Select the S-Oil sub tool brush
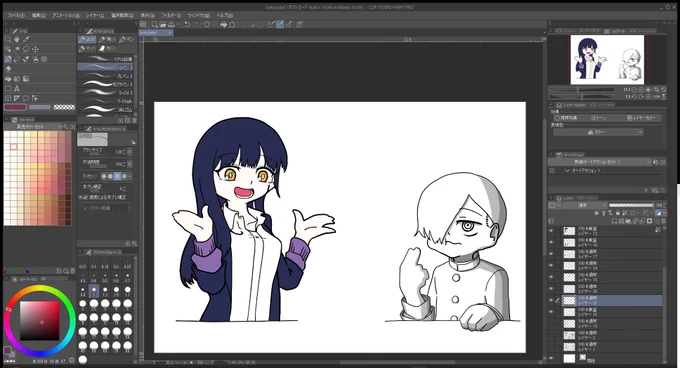Image resolution: width=680 pixels, height=368 pixels. click(x=105, y=93)
